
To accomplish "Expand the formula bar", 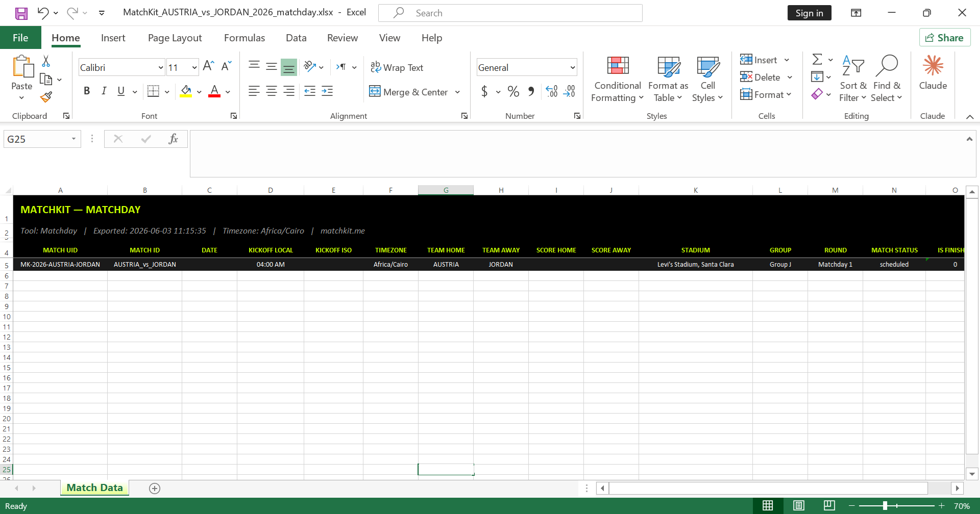I will (x=969, y=139).
